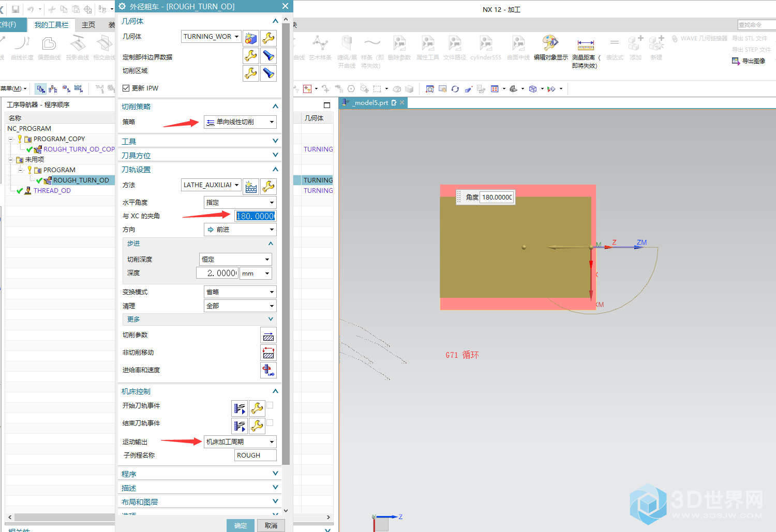Click the 取消 (Cancel) button
This screenshot has height=532, width=776.
click(x=271, y=525)
